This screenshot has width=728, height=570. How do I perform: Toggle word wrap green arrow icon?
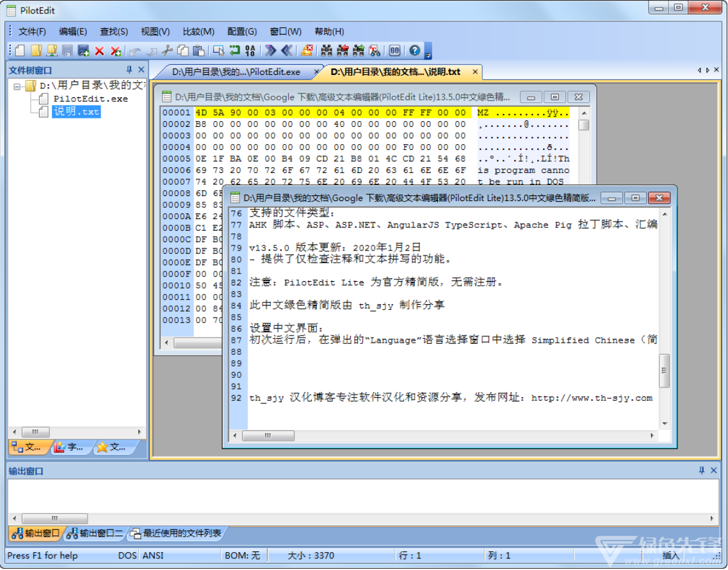234,51
